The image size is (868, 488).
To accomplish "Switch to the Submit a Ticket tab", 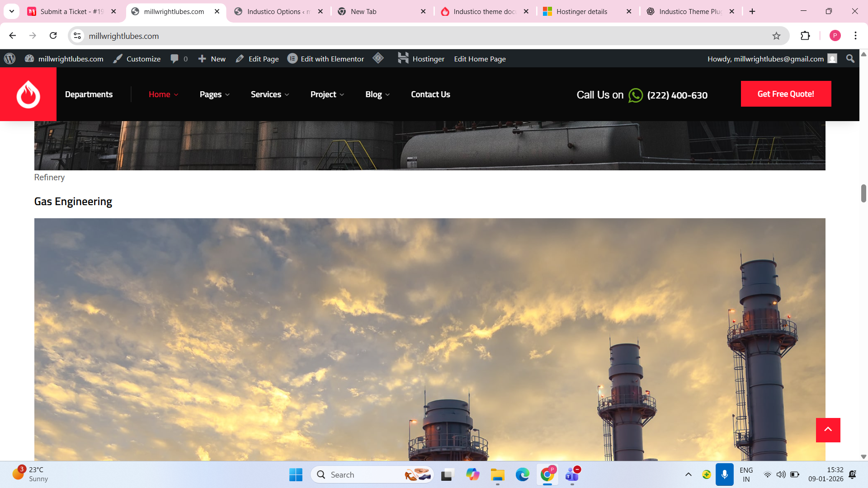I will (x=71, y=12).
